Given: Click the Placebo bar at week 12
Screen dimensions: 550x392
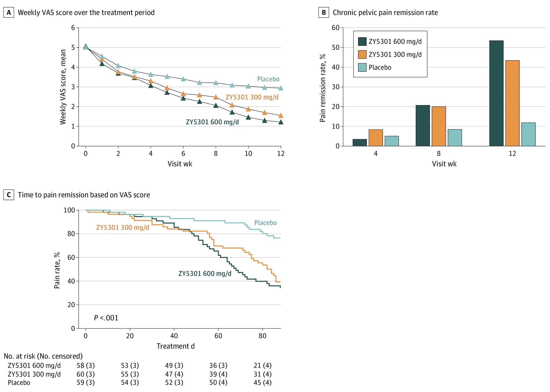Looking at the screenshot, I should click(528, 134).
